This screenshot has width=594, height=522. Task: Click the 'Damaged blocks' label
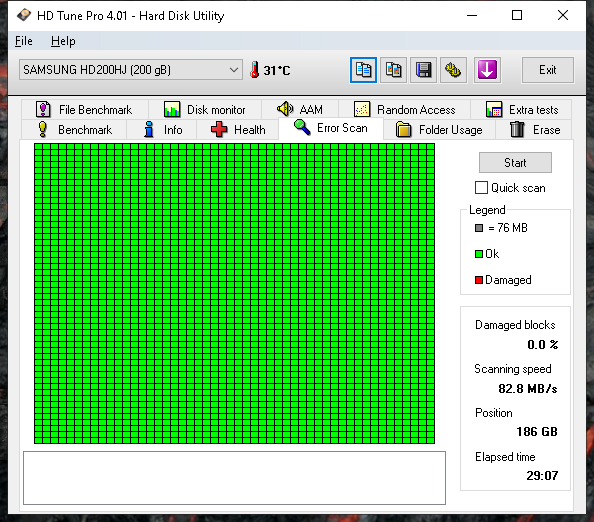click(515, 325)
